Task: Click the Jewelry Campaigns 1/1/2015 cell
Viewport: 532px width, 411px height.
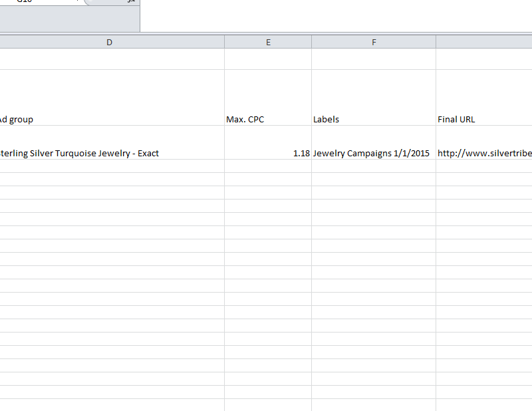Action: pyautogui.click(x=374, y=153)
